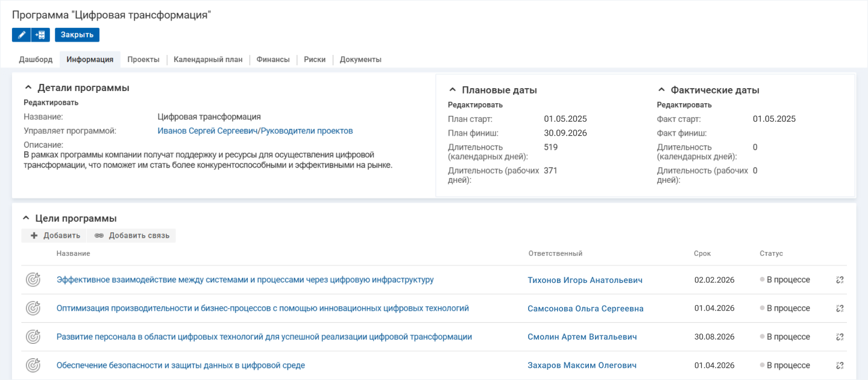Unlink icon in Захаров Максим Олегович row
Screen dimensions: 868x380
(x=840, y=366)
